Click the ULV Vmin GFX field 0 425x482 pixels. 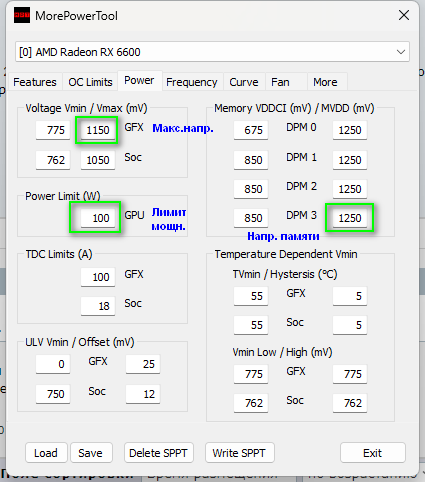click(x=53, y=364)
